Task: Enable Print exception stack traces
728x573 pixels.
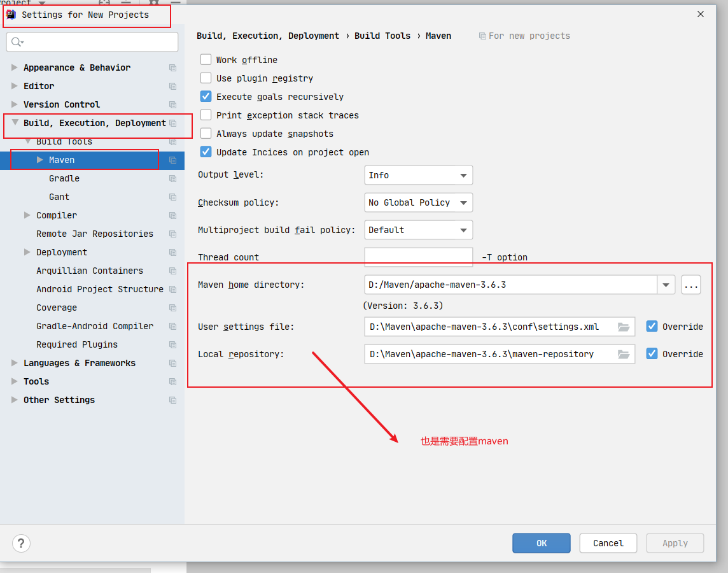Action: point(206,115)
